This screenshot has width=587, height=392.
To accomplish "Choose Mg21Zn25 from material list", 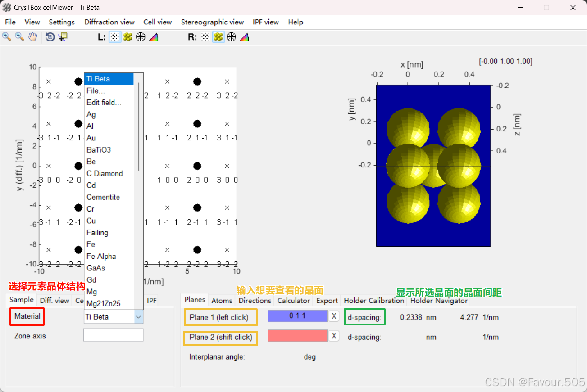I will click(109, 303).
